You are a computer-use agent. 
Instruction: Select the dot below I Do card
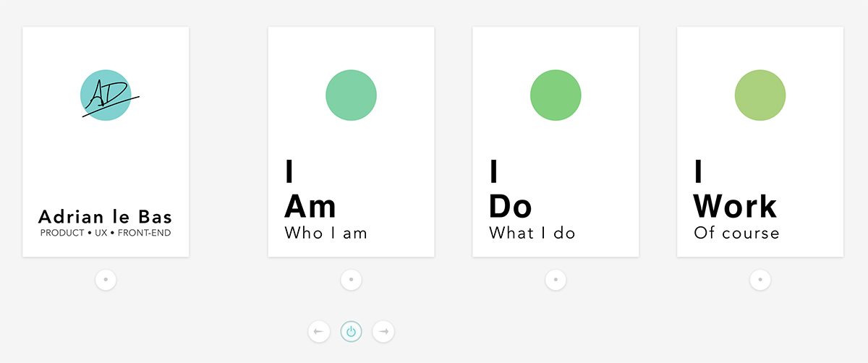point(556,279)
